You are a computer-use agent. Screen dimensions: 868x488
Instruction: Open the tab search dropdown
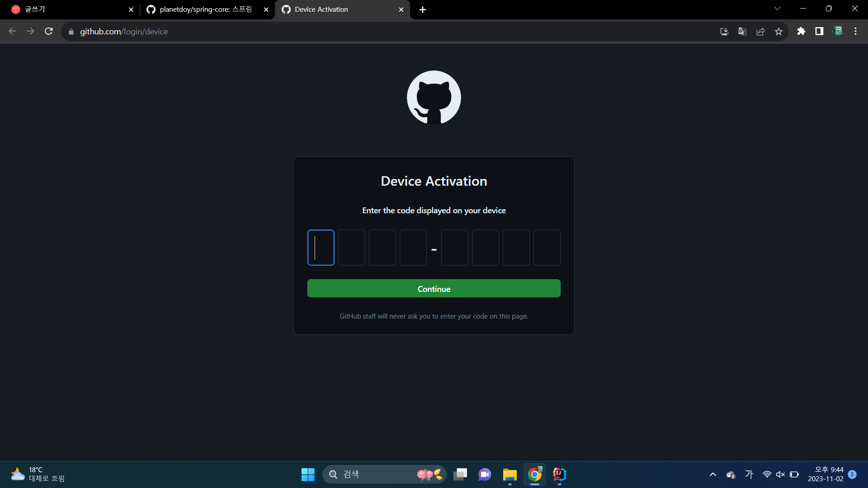[x=777, y=9]
